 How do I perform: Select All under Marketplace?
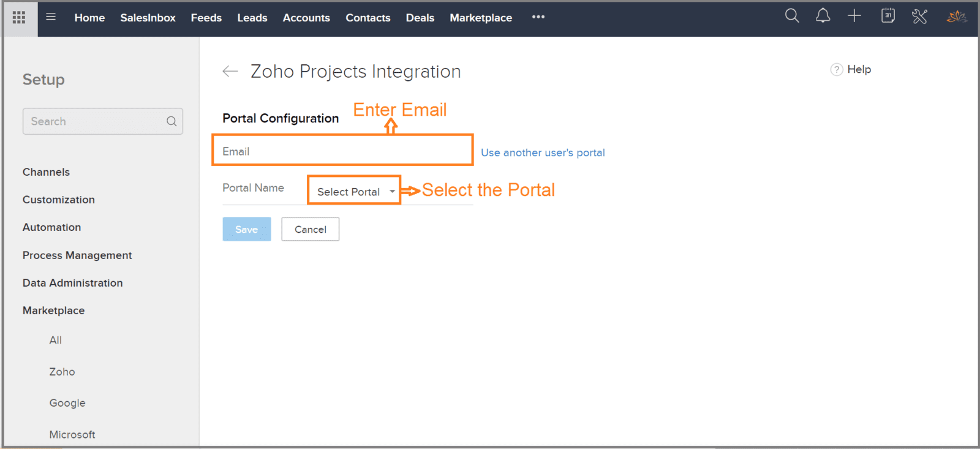[x=56, y=340]
